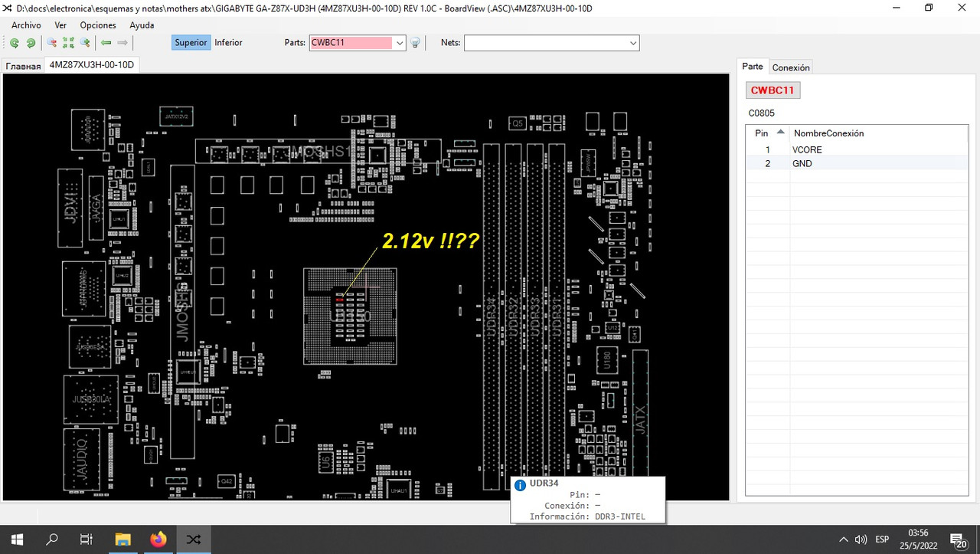Click the JUSB30LA connector on the board
Image resolution: width=980 pixels, height=554 pixels.
(91, 399)
